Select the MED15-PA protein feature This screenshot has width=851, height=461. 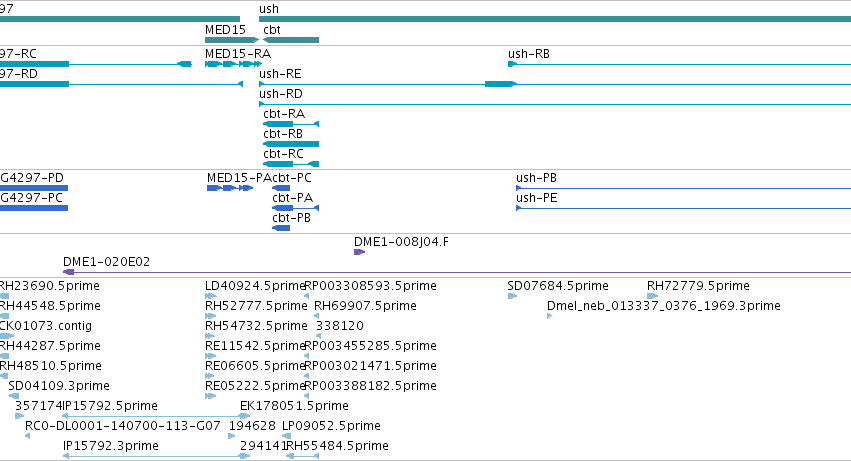[x=230, y=188]
